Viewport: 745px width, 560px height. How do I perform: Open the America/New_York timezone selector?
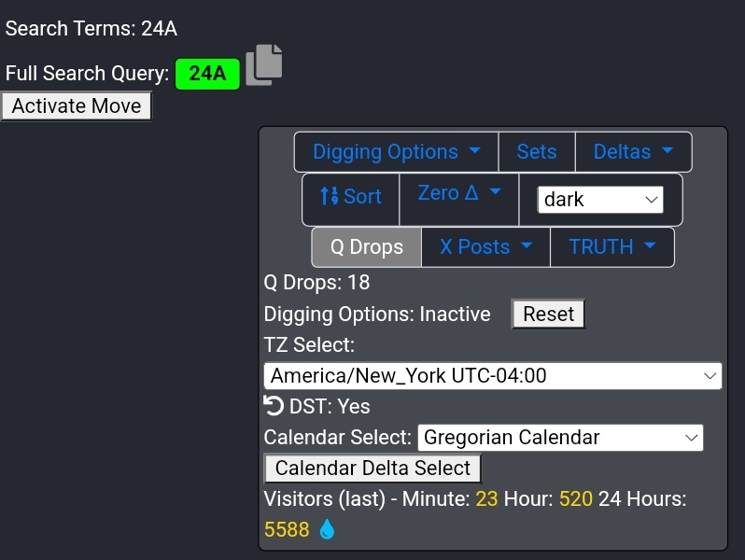[x=493, y=376]
